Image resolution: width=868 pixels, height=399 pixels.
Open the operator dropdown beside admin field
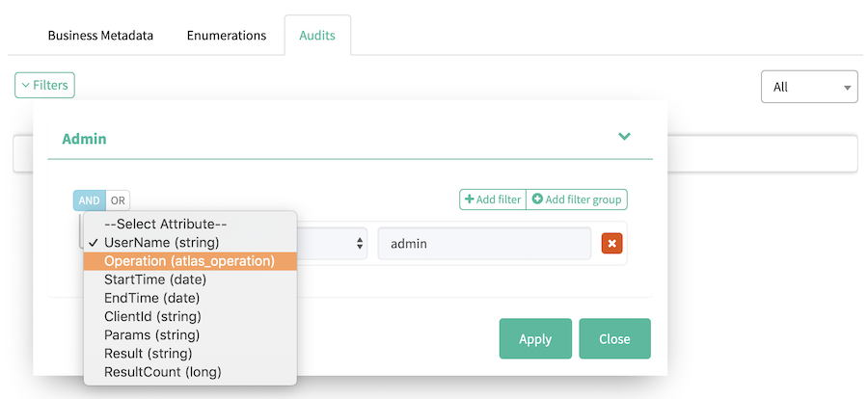point(333,244)
